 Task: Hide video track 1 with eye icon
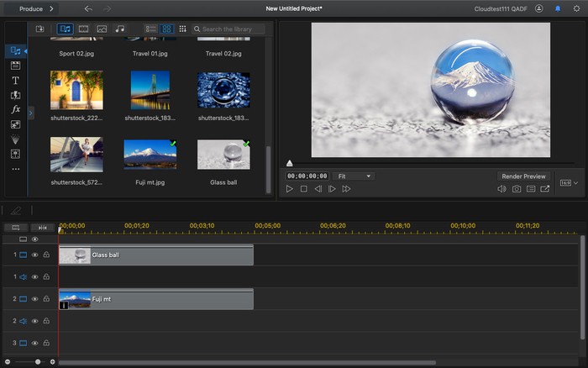[35, 255]
